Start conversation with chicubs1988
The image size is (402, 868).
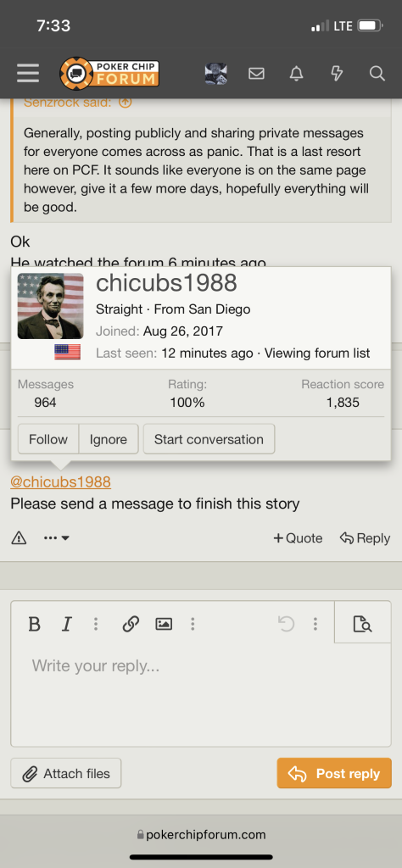pos(209,440)
